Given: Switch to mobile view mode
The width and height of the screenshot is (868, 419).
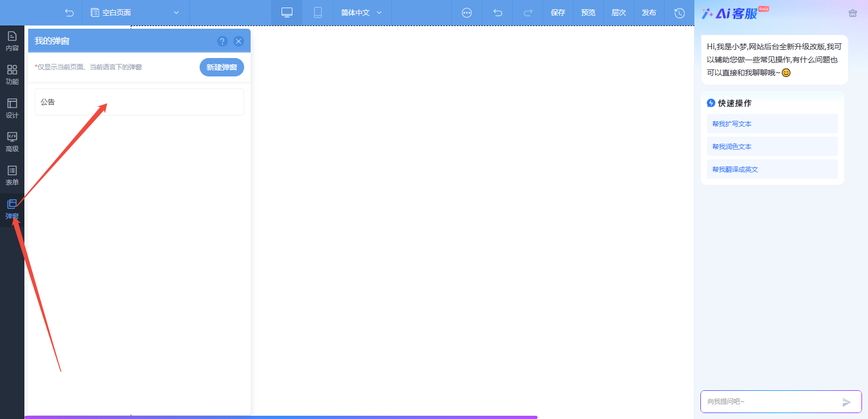Looking at the screenshot, I should pyautogui.click(x=318, y=12).
